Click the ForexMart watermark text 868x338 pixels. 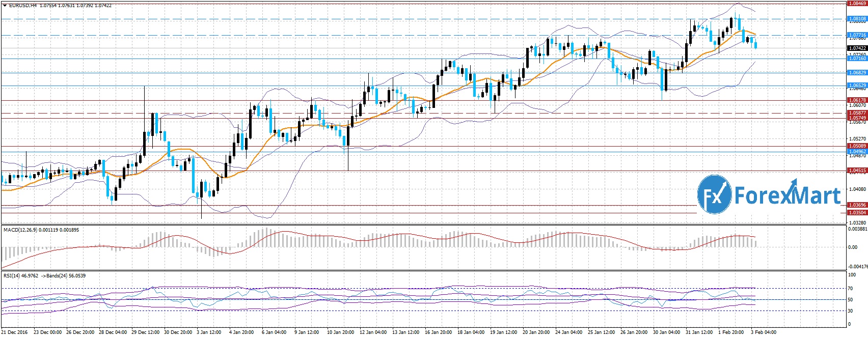click(x=787, y=195)
